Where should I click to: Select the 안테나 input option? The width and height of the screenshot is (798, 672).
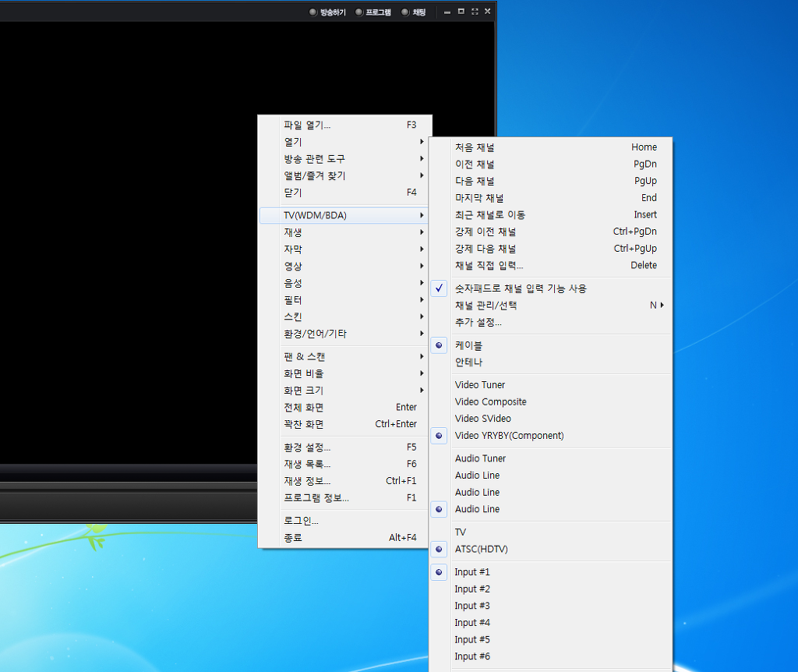point(468,362)
